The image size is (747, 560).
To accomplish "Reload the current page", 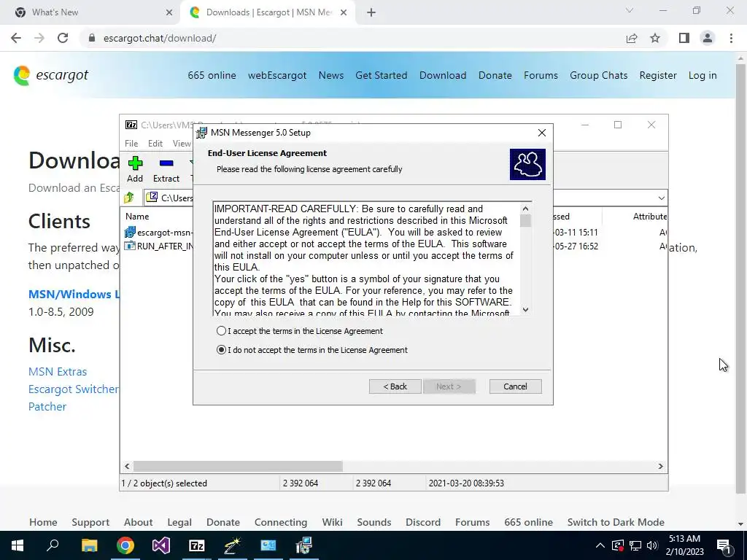I will point(63,38).
